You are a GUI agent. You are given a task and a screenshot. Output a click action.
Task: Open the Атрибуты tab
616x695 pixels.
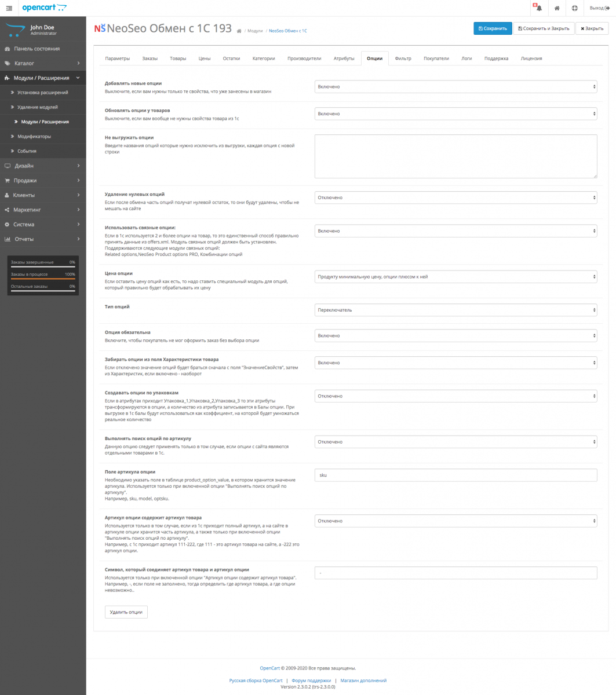(x=344, y=58)
